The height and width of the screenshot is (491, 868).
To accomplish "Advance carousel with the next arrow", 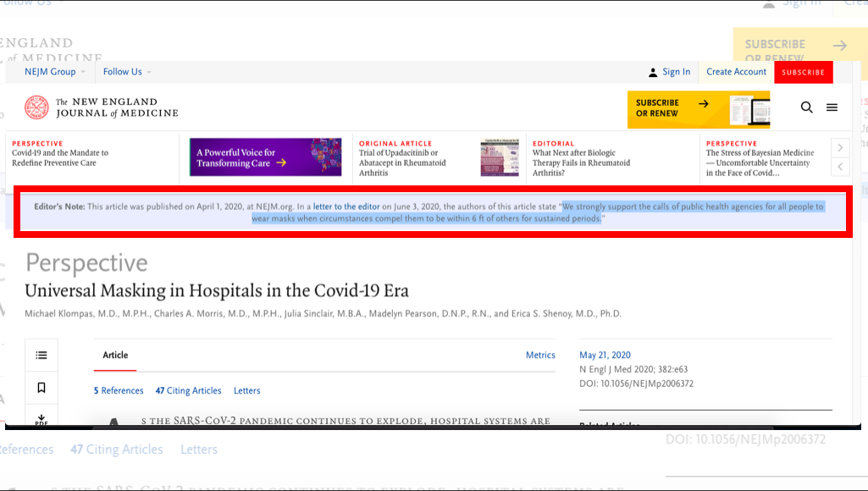I will (840, 148).
